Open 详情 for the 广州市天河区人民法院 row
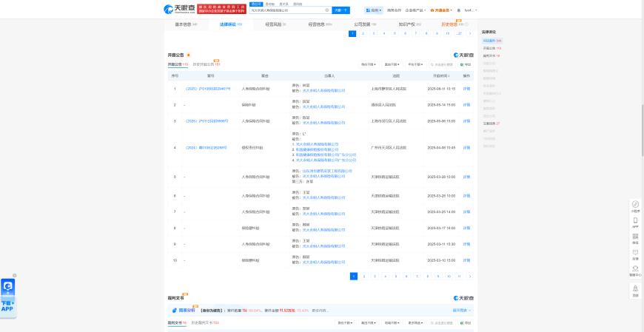This screenshot has width=644, height=332. 466,148
